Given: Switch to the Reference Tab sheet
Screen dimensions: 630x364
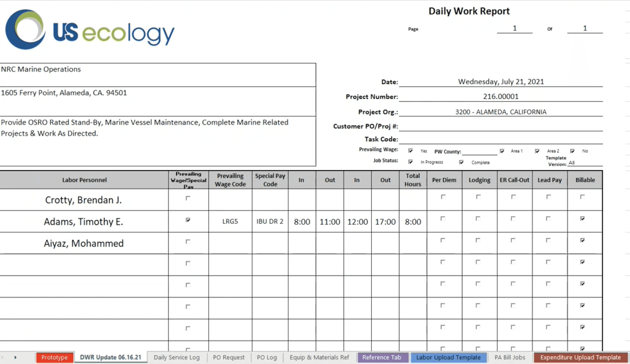Looking at the screenshot, I should [x=382, y=357].
